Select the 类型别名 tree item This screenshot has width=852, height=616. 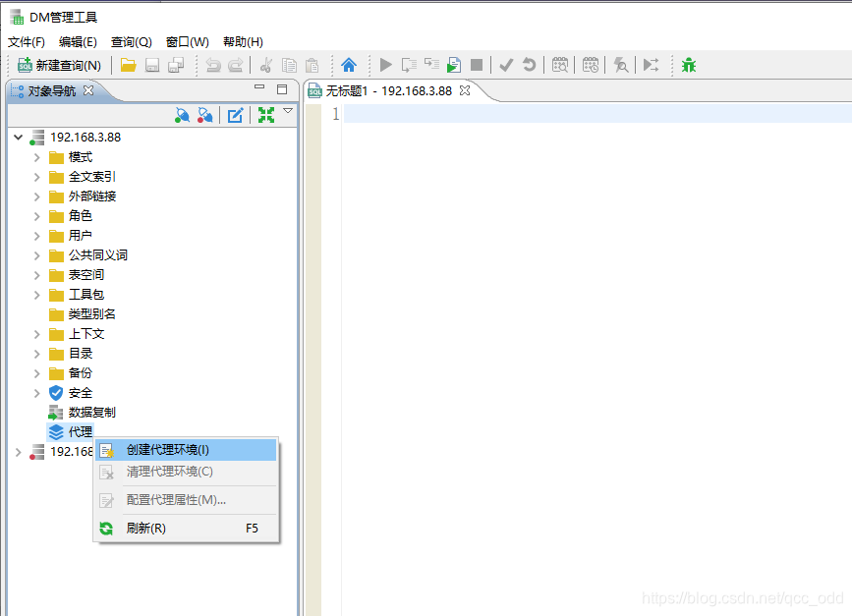coord(91,314)
